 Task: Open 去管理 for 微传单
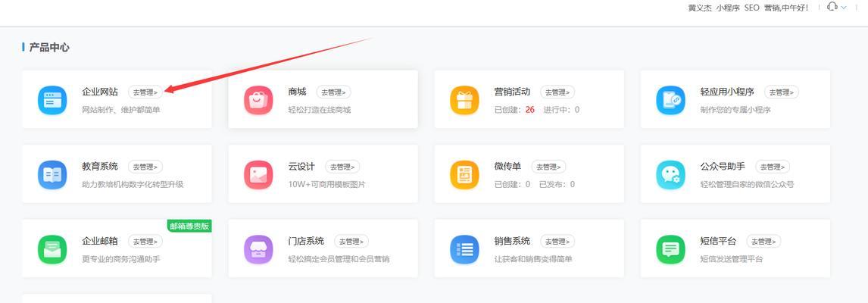(x=548, y=166)
